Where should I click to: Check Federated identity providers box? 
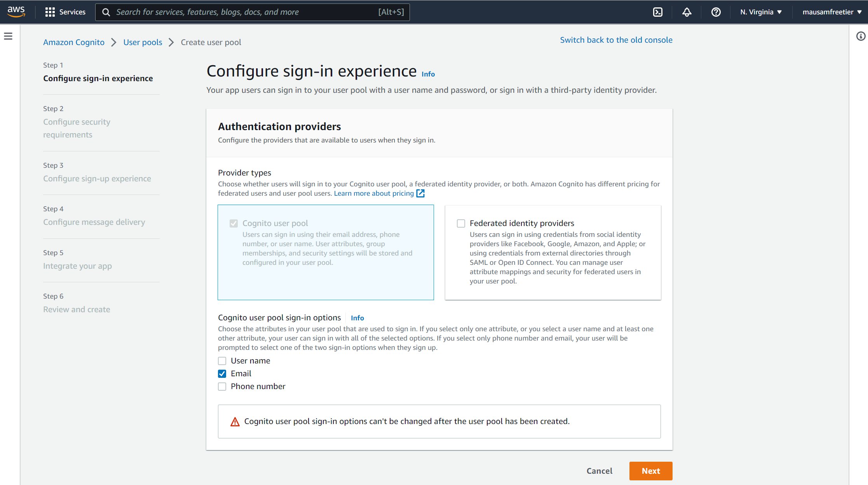pos(461,223)
